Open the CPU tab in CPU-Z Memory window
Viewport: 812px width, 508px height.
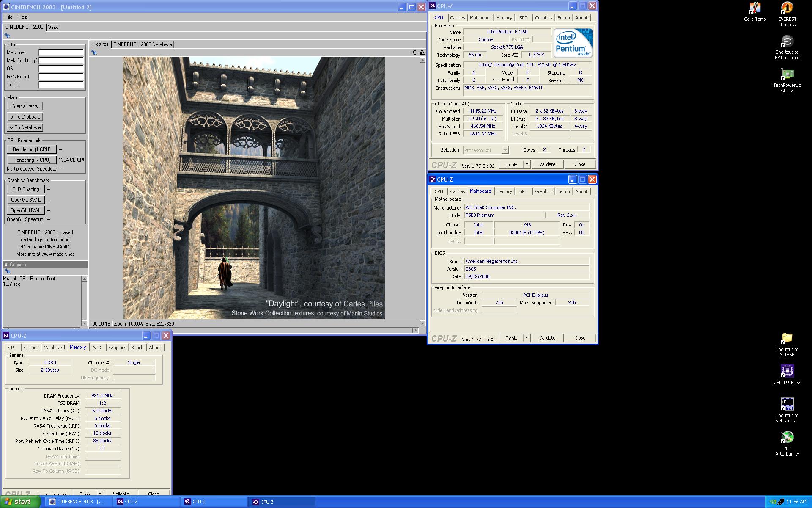[13, 348]
